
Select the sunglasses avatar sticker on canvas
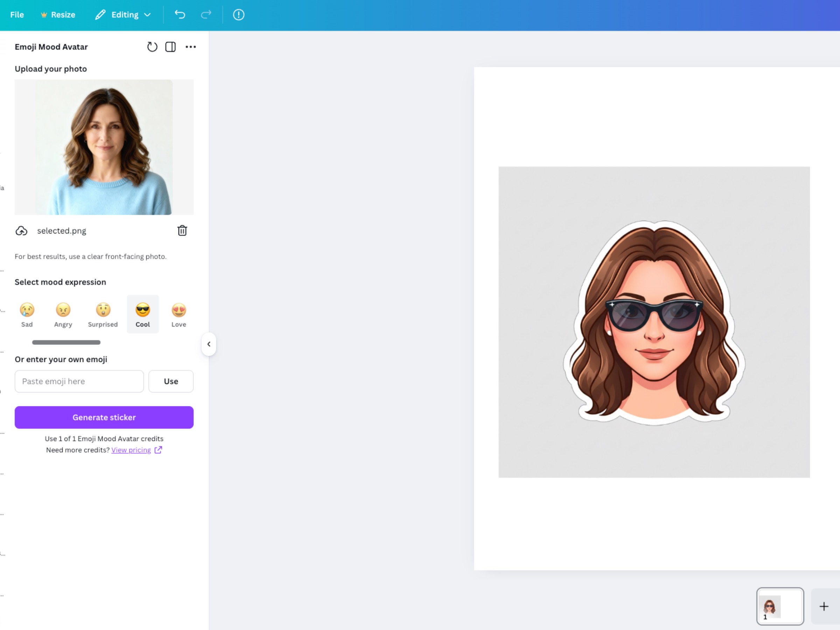pos(654,322)
